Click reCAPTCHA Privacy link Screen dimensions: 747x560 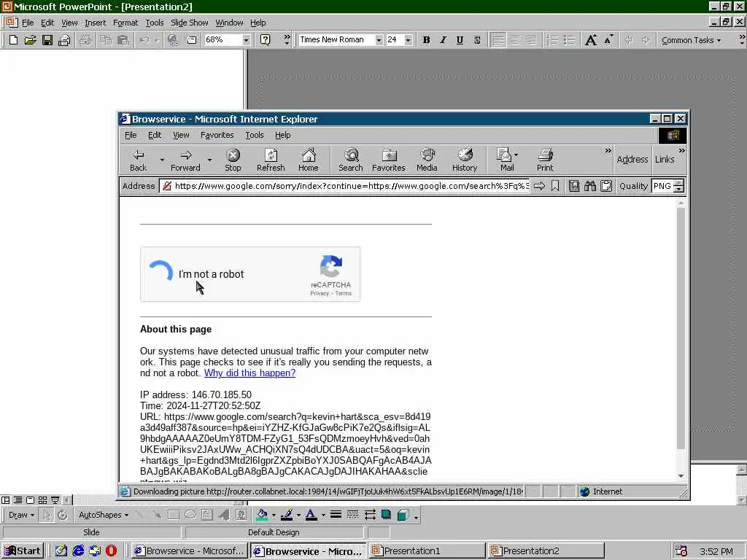[320, 293]
